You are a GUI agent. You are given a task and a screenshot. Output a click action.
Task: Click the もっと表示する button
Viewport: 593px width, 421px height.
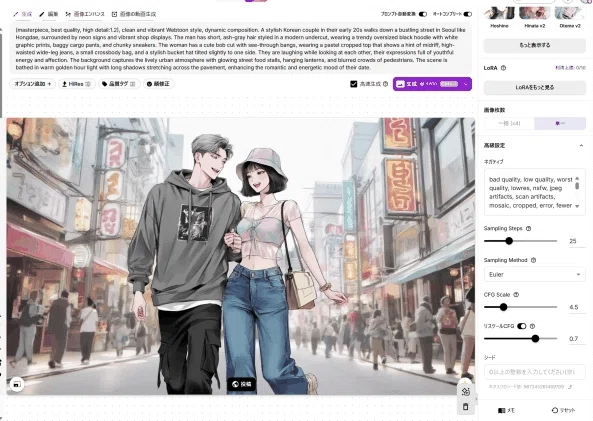(x=535, y=45)
